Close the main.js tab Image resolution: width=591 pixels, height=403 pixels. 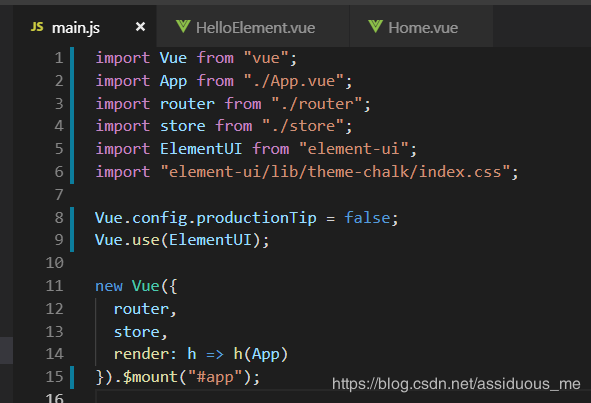(140, 27)
